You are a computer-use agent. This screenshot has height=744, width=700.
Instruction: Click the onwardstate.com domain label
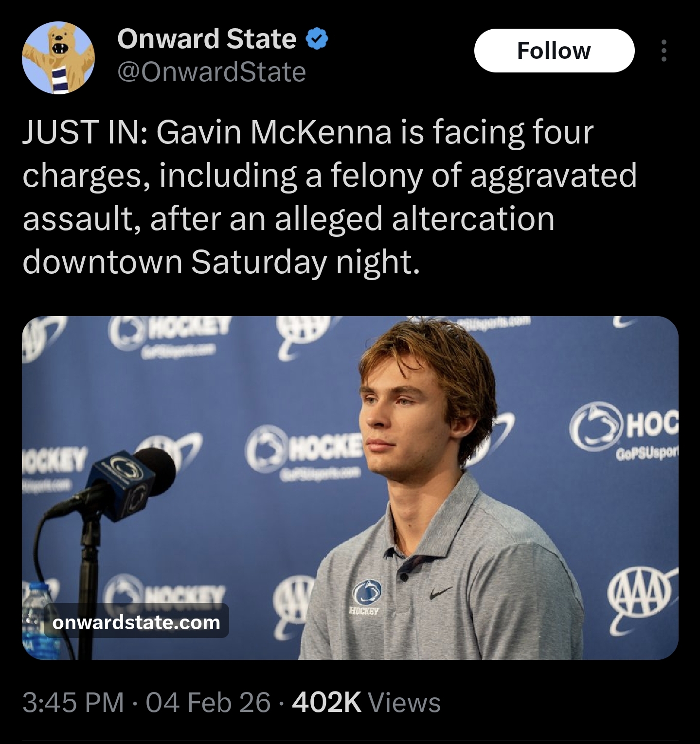(x=136, y=622)
